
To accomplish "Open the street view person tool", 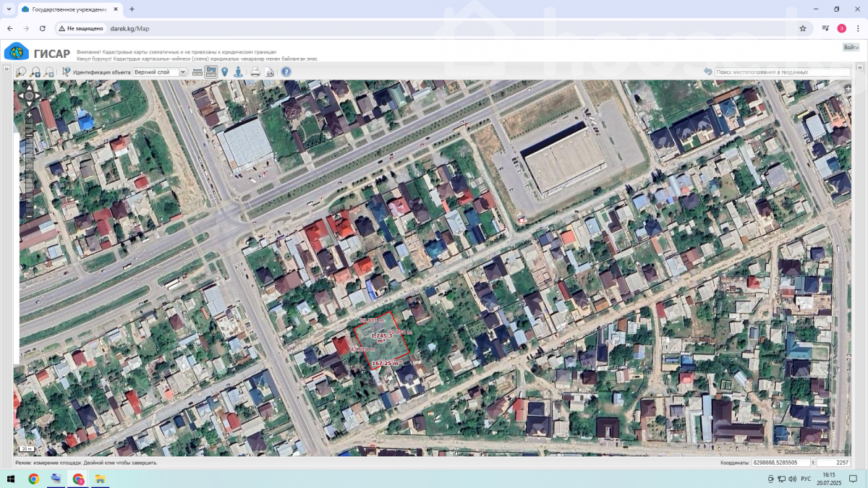I will click(x=238, y=72).
